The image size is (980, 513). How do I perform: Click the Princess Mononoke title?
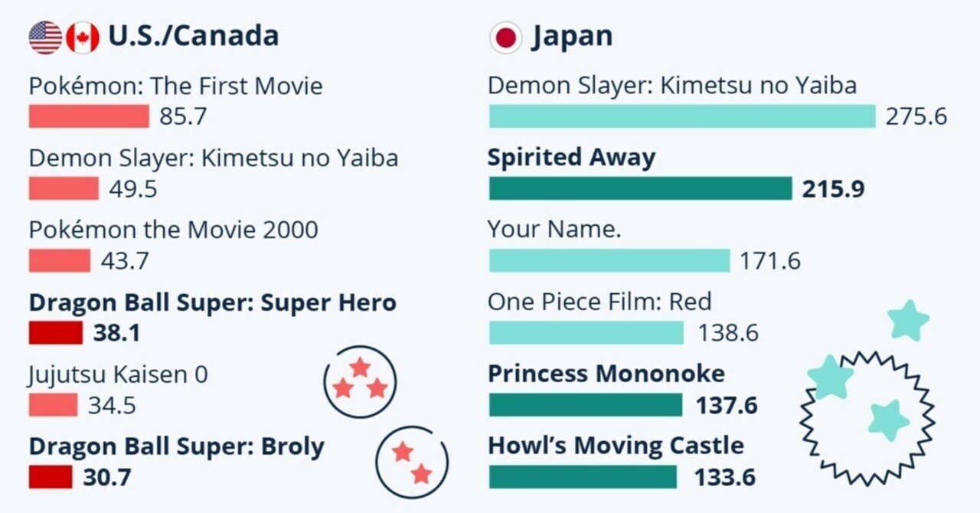click(x=606, y=374)
